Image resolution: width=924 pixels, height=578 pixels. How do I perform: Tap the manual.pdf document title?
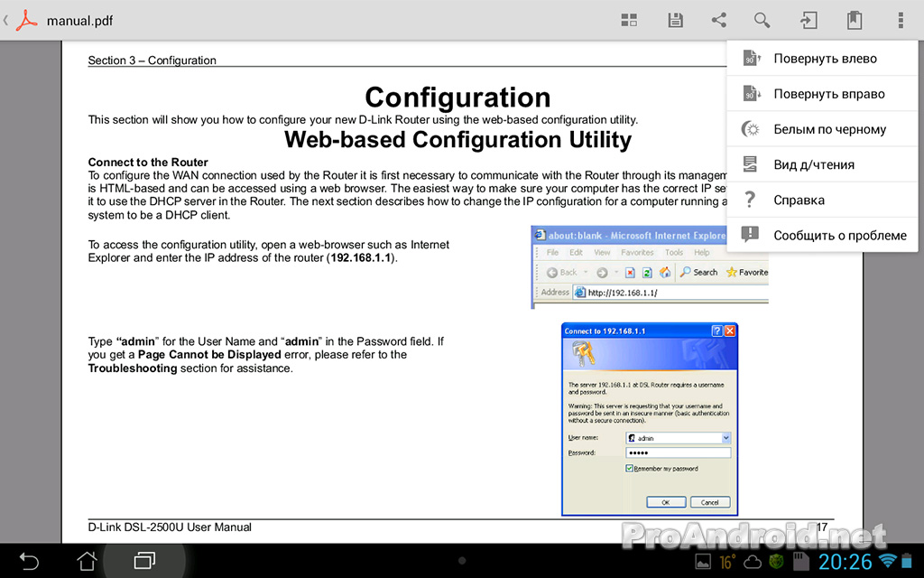[79, 21]
